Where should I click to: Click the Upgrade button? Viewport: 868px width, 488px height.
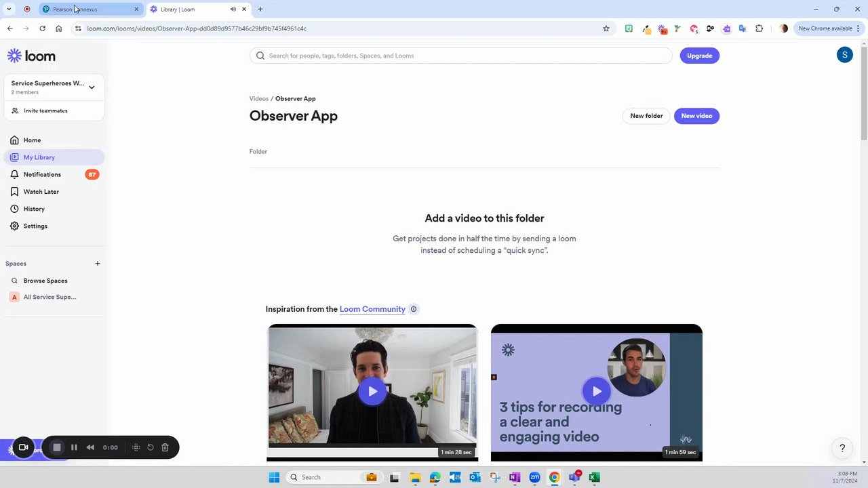[699, 56]
